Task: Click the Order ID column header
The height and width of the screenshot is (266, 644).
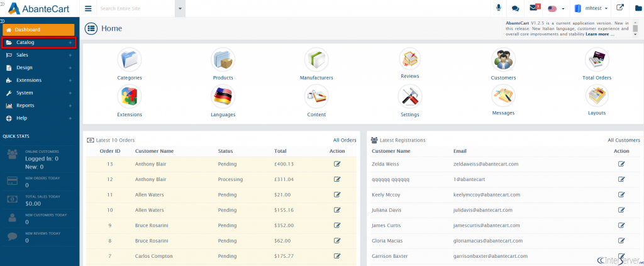Action: click(x=110, y=151)
